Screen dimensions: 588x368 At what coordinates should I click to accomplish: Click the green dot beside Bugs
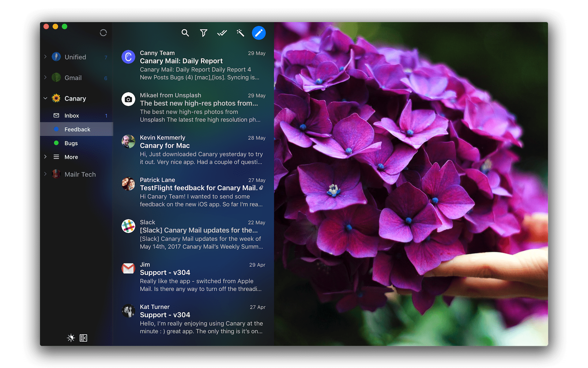click(56, 143)
